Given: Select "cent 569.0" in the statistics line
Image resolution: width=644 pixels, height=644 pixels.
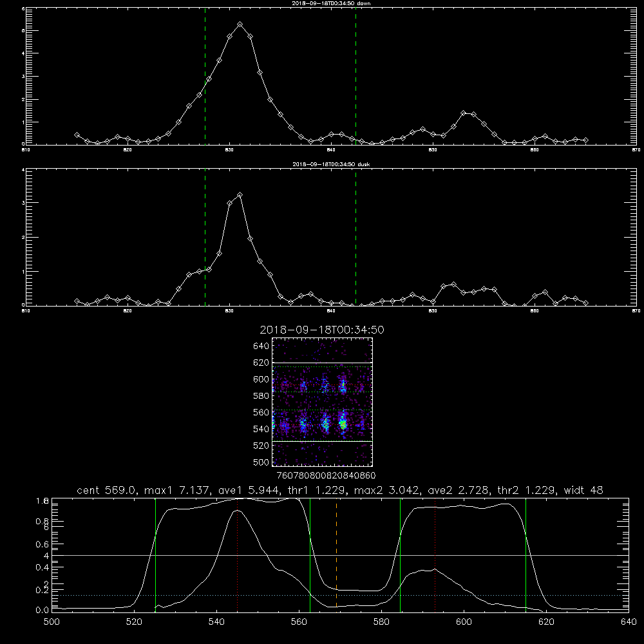Looking at the screenshot, I should pos(107,490).
